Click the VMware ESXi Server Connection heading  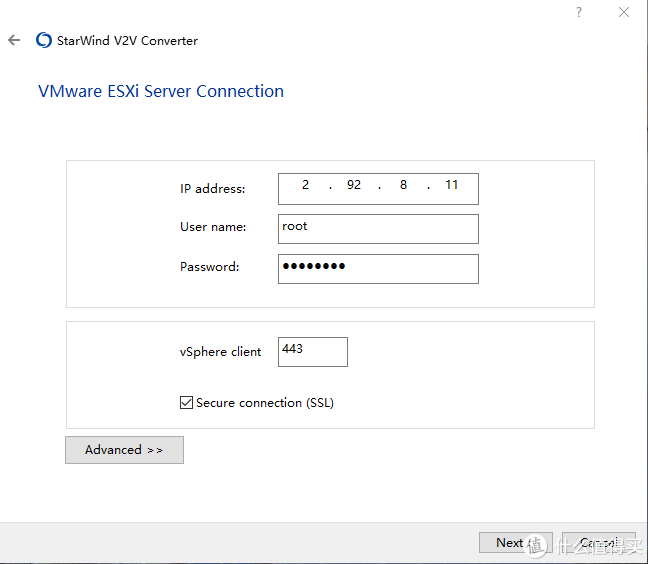[x=161, y=91]
